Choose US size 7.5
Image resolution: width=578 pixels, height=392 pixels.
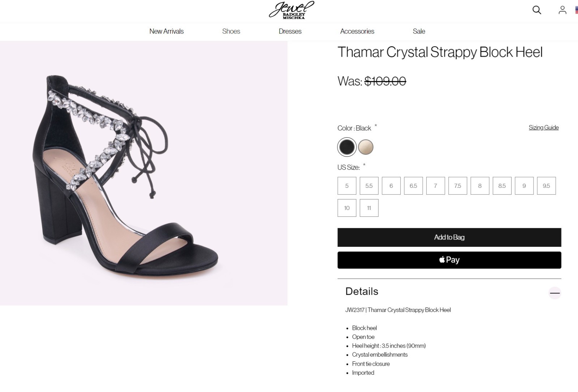click(x=458, y=186)
